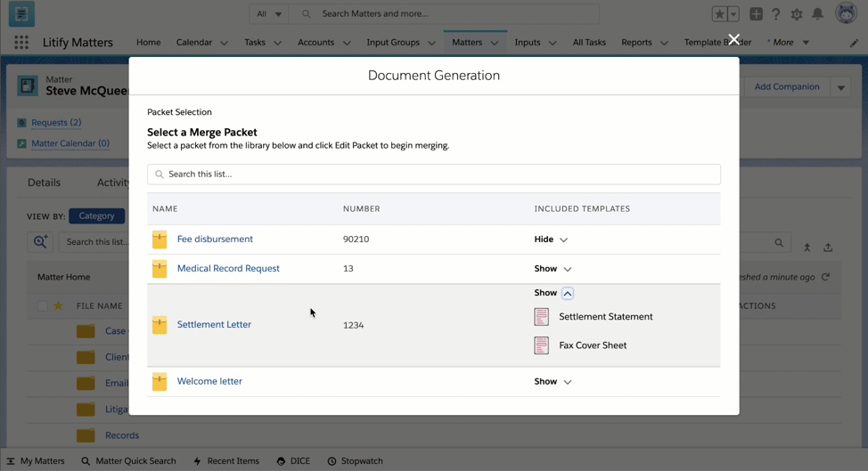Tick the file list select-all checkbox
Image resolution: width=868 pixels, height=471 pixels.
pyautogui.click(x=42, y=305)
